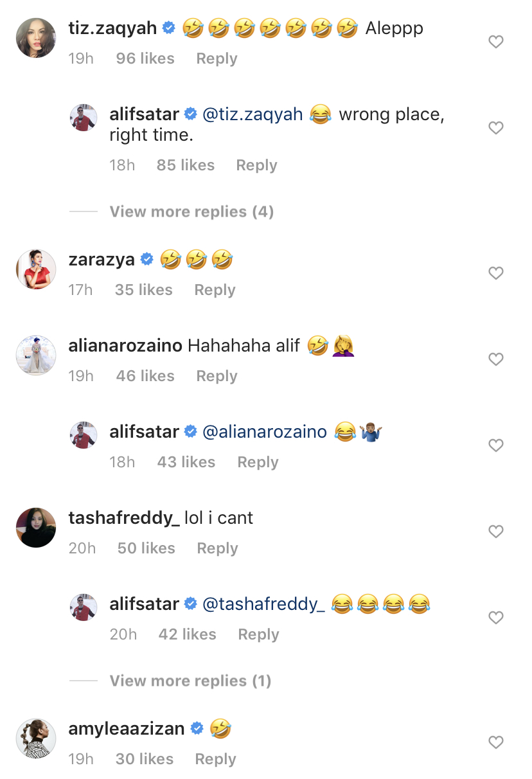Image resolution: width=532 pixels, height=779 pixels.
Task: Like tiz.zaqyah's Aleppp comment
Action: pyautogui.click(x=495, y=42)
